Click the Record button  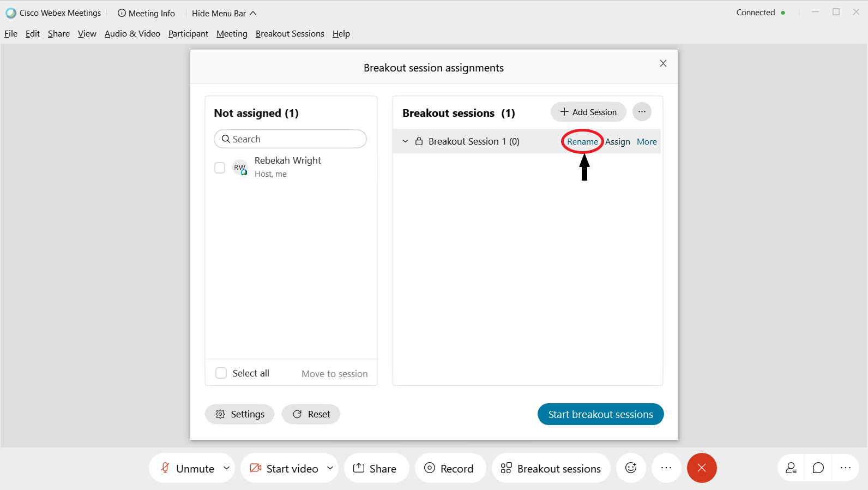(450, 468)
